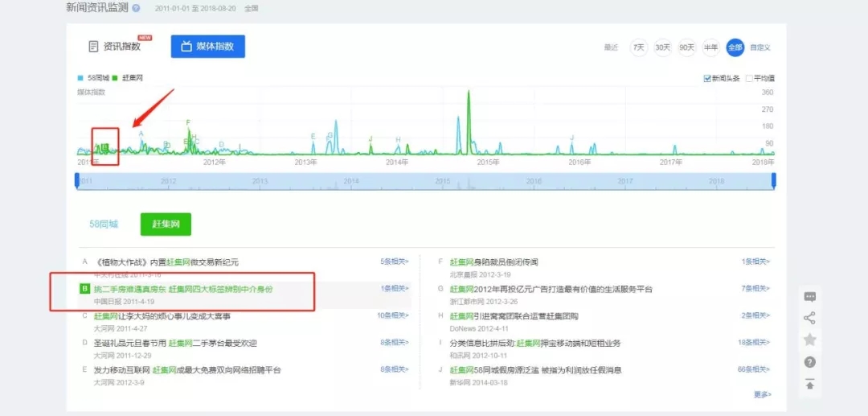Click the help question mark beside 新闻资讯监测
Viewport: 868px width, 416px height.
pos(136,8)
